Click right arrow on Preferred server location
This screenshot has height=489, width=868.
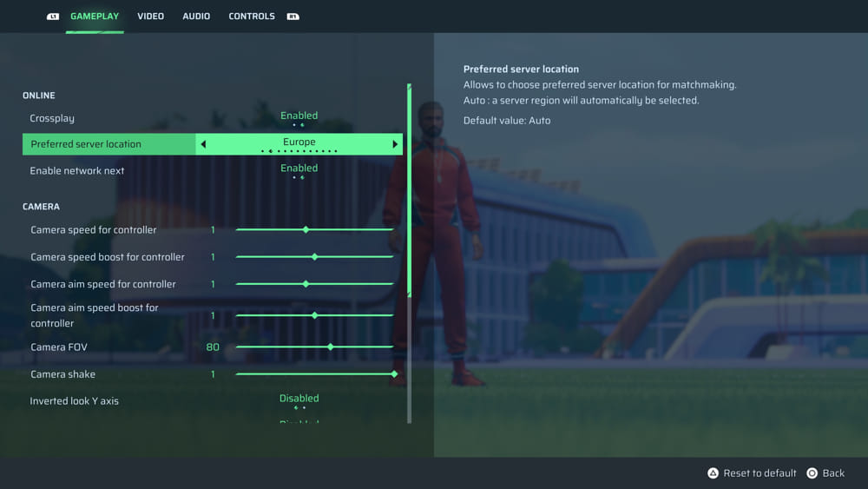[395, 144]
